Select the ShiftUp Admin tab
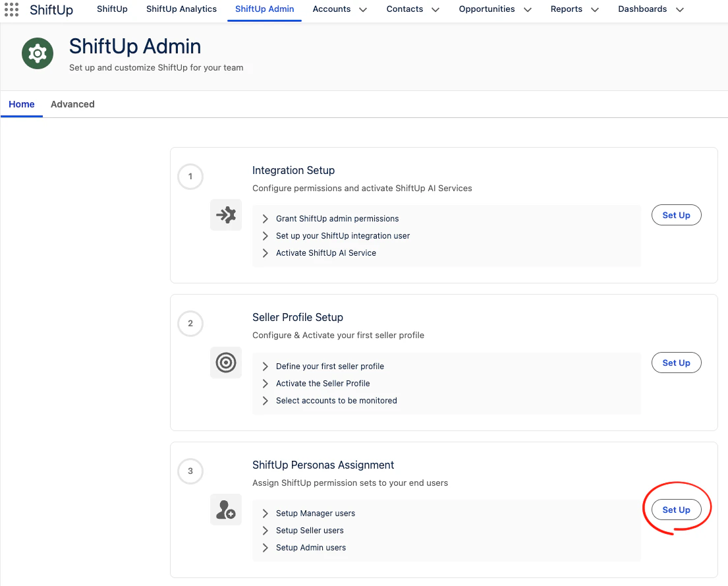The image size is (728, 586). (265, 9)
